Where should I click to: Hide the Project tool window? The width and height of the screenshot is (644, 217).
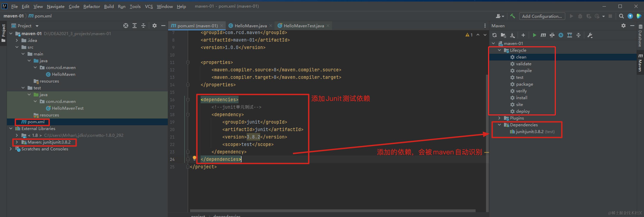point(163,26)
